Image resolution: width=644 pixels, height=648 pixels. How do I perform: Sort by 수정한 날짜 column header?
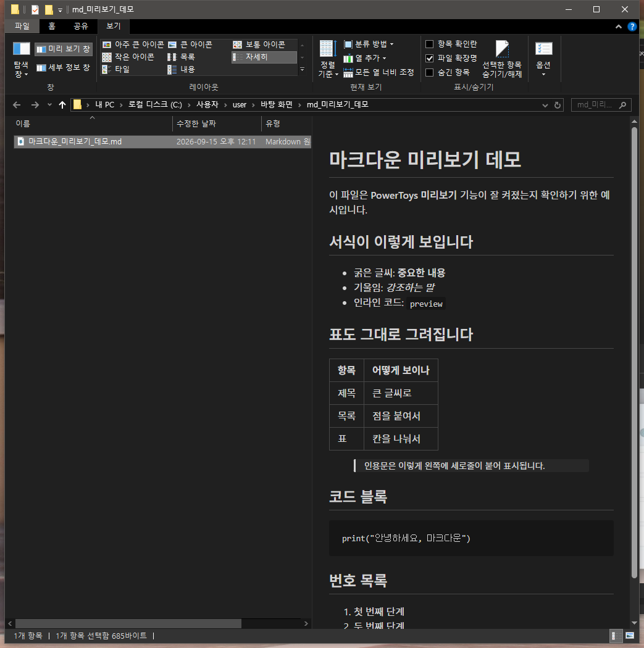[217, 123]
